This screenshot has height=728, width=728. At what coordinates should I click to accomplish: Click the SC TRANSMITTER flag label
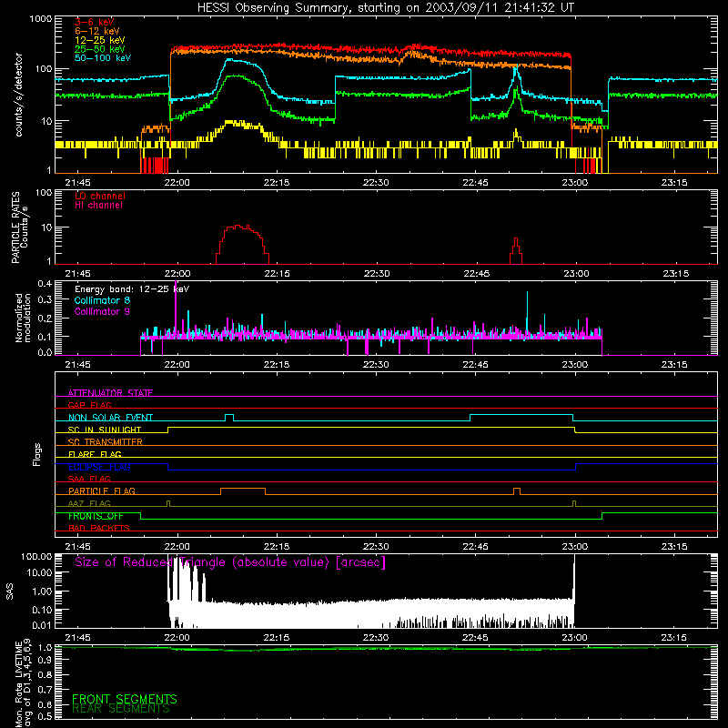(106, 442)
